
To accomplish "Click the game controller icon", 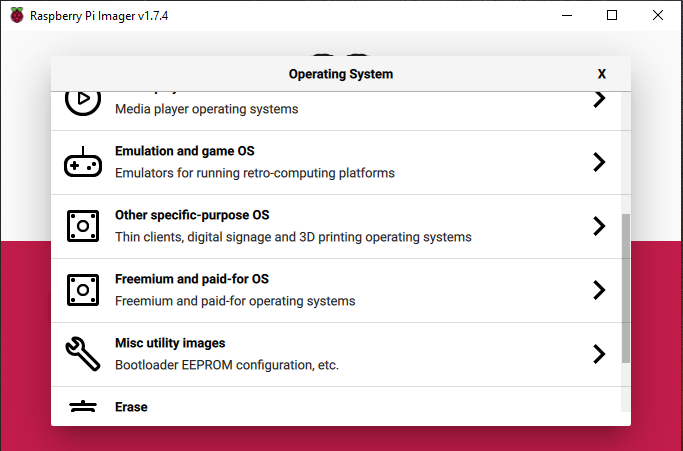I will point(83,162).
